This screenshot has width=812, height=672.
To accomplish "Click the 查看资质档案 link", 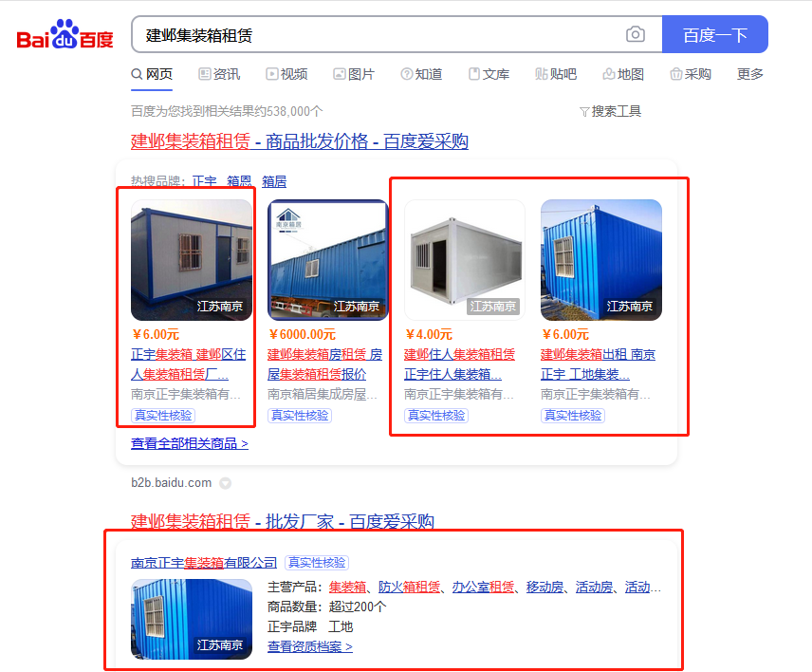I will pyautogui.click(x=309, y=646).
